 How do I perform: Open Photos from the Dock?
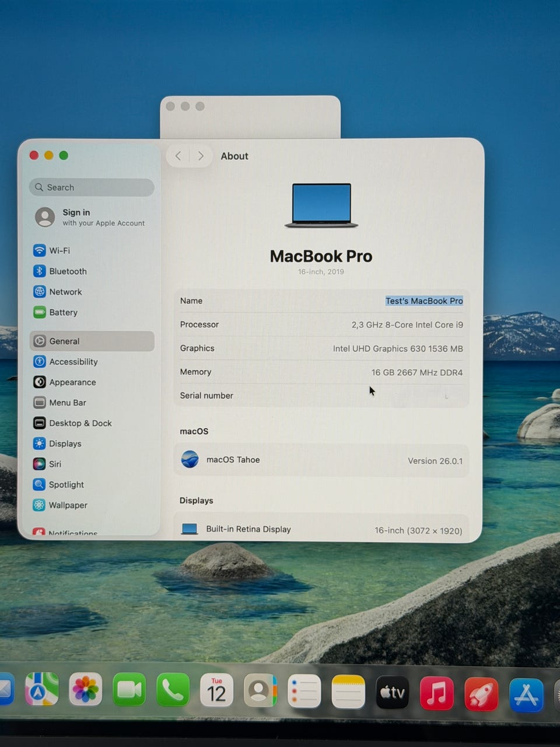(86, 690)
